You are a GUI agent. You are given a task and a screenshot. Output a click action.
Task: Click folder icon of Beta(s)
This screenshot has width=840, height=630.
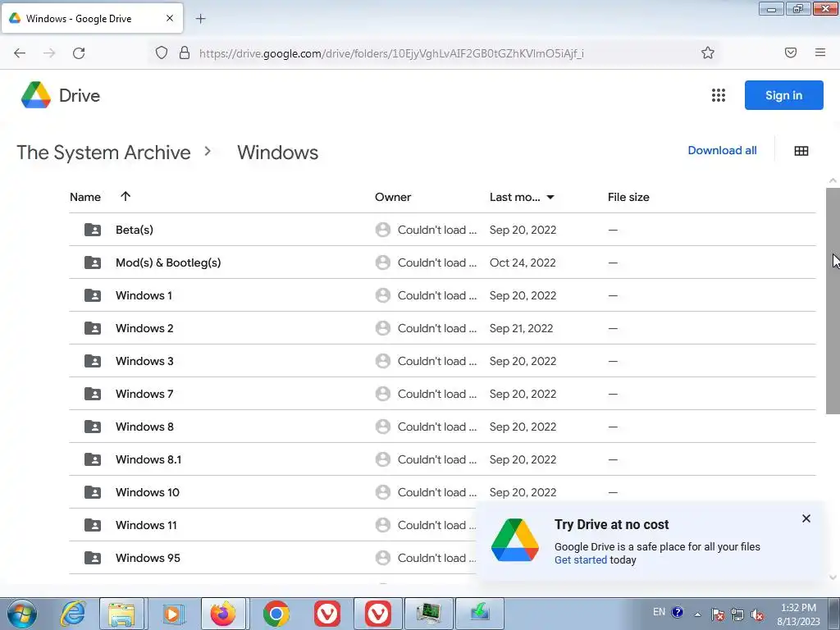(x=93, y=230)
